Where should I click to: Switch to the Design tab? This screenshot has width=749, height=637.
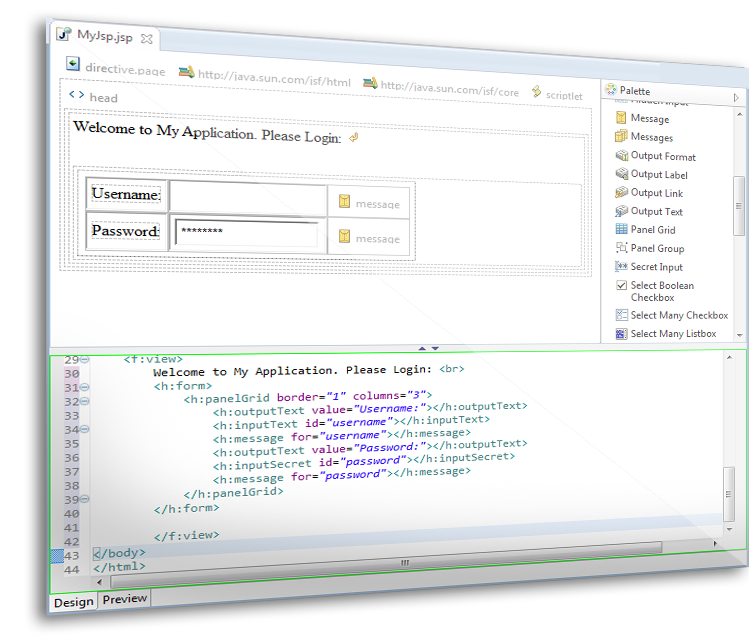[x=73, y=602]
